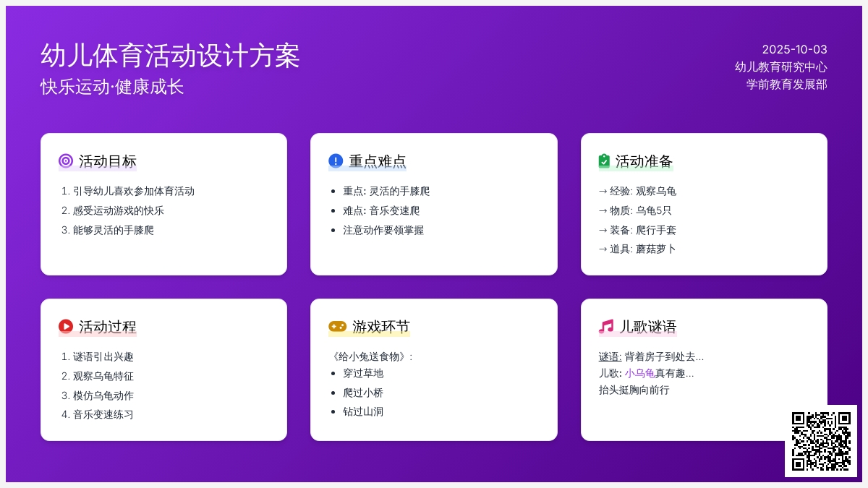Viewport: 868px width, 488px height.
Task: Click list item 引导幼儿喜欢参加体育活动
Action: coord(133,191)
